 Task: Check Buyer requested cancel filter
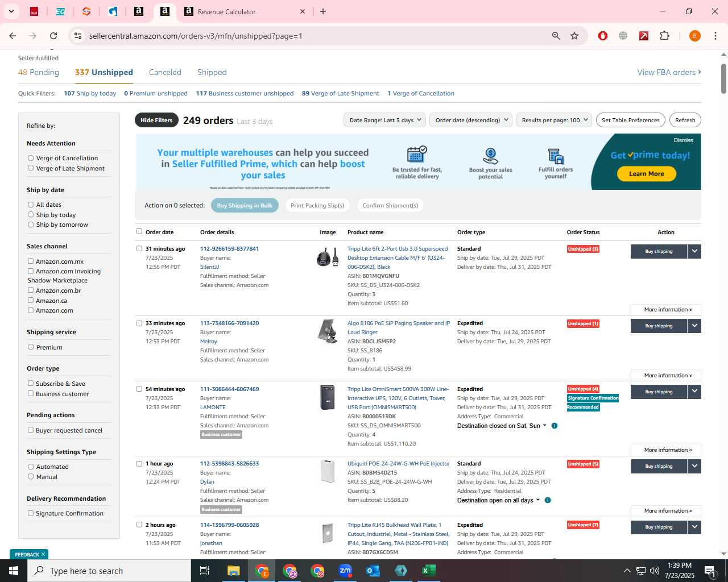(31, 430)
